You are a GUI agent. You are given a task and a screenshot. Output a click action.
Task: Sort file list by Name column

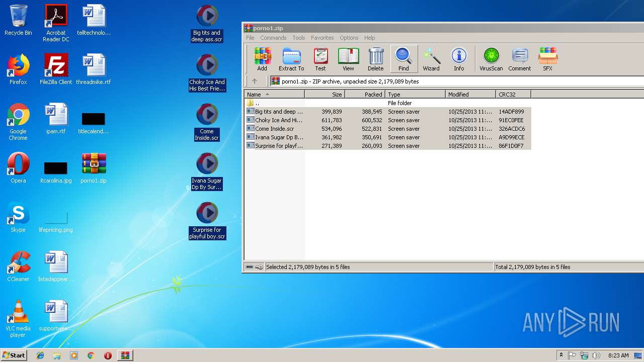274,95
